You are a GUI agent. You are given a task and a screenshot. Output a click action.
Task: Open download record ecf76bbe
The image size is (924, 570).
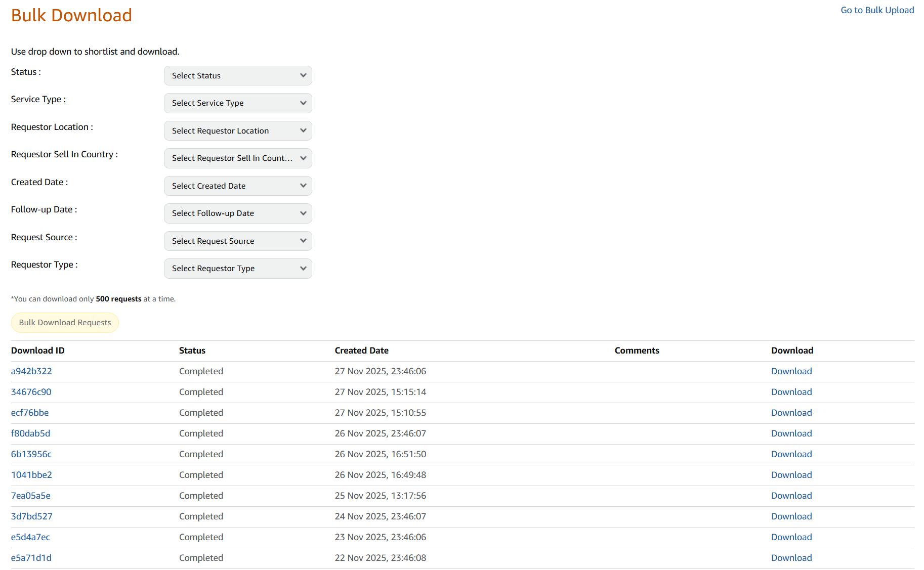29,412
